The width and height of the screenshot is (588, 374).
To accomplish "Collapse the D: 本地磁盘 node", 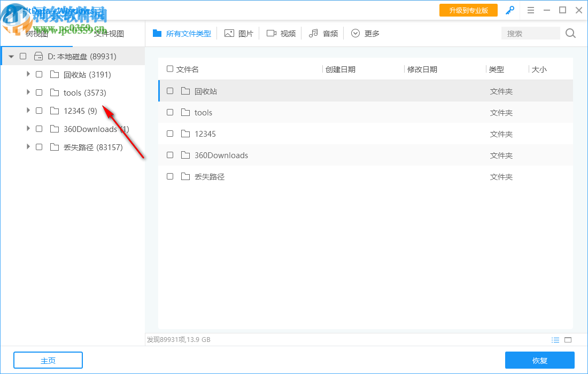I will click(11, 56).
